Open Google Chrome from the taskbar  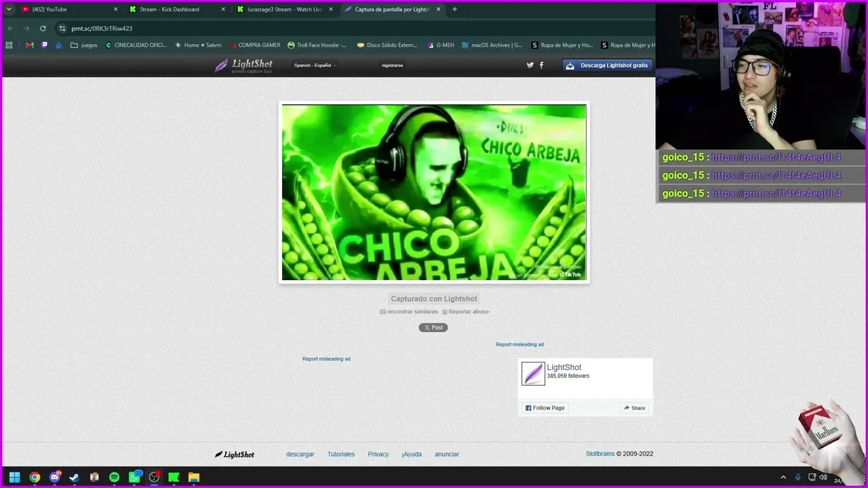35,477
